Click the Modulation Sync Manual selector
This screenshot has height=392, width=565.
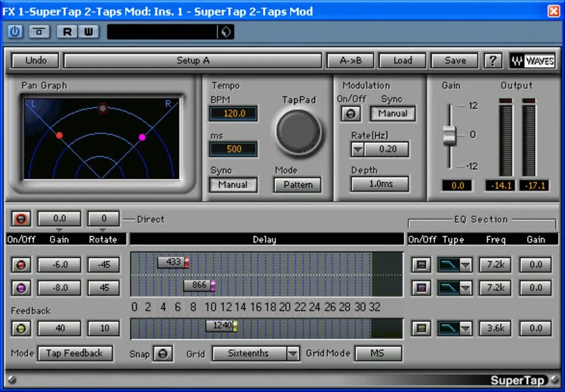(393, 114)
